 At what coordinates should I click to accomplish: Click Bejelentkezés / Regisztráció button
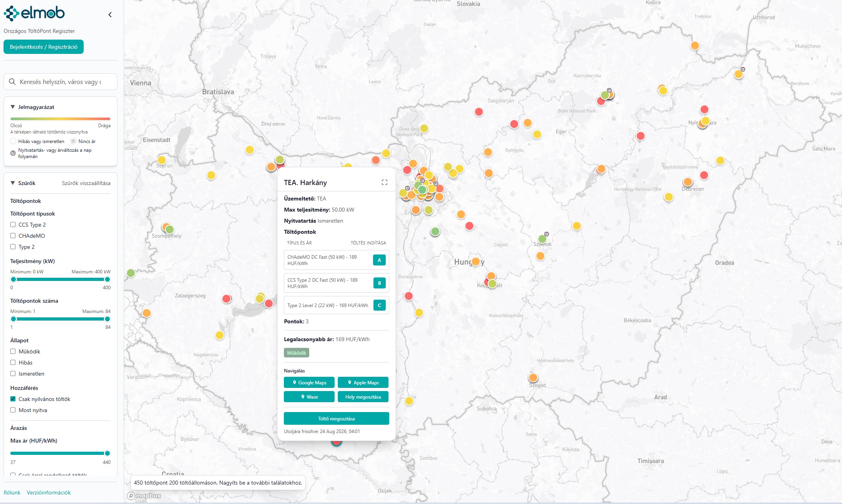pyautogui.click(x=44, y=47)
